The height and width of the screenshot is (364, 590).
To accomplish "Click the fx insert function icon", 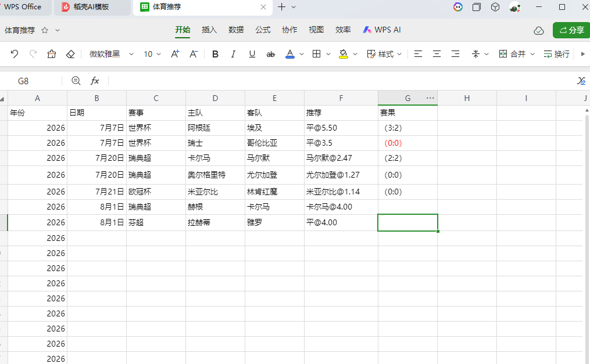I will 95,81.
